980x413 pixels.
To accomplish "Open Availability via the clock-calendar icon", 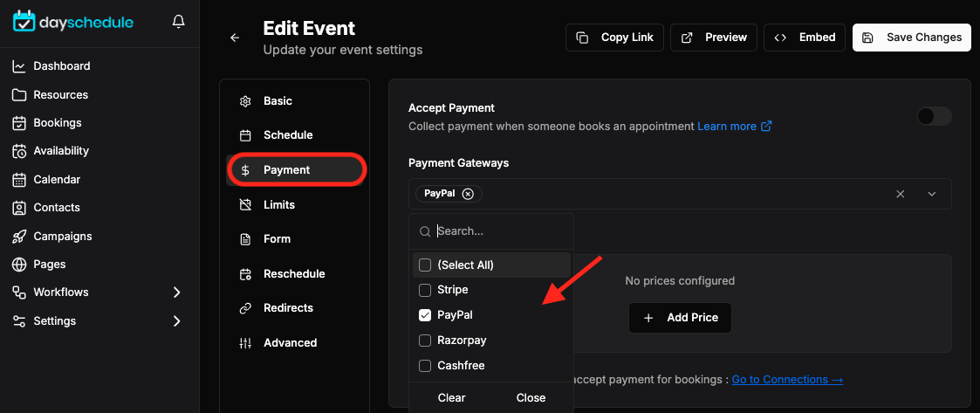I will [x=19, y=151].
